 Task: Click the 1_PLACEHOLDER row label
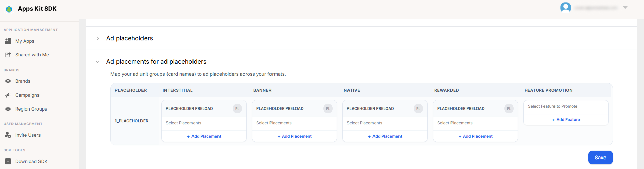[x=131, y=121]
